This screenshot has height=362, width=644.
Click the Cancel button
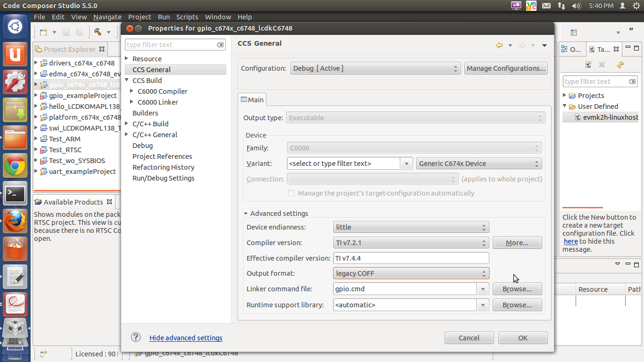(469, 338)
